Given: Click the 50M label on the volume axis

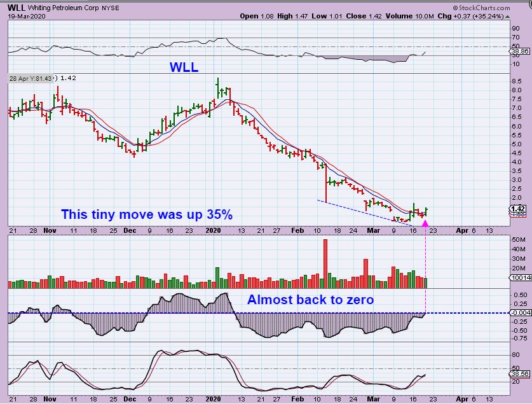Looking at the screenshot, I should point(519,240).
